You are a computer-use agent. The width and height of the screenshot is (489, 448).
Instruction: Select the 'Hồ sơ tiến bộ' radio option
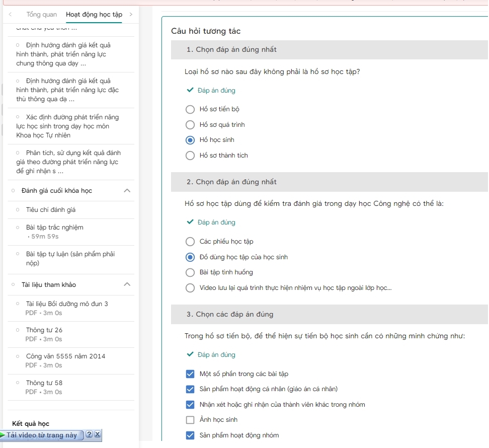pyautogui.click(x=190, y=109)
